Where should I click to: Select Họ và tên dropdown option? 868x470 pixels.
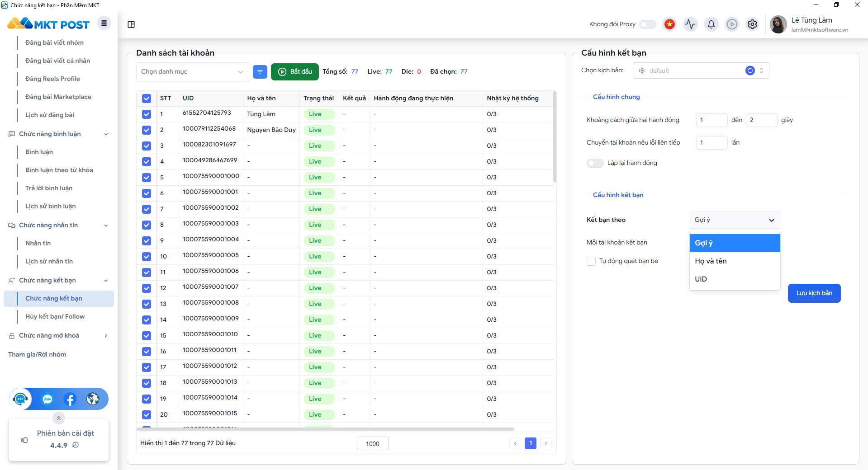click(735, 261)
